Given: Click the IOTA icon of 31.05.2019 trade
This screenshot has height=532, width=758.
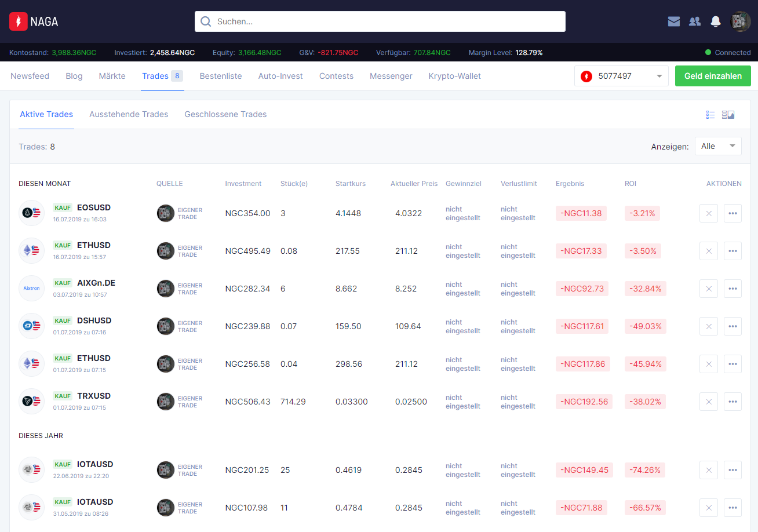Looking at the screenshot, I should pos(31,508).
